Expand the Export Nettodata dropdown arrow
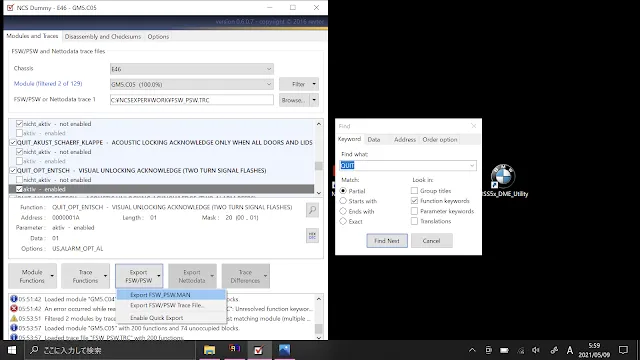The width and height of the screenshot is (640, 360). coord(212,276)
